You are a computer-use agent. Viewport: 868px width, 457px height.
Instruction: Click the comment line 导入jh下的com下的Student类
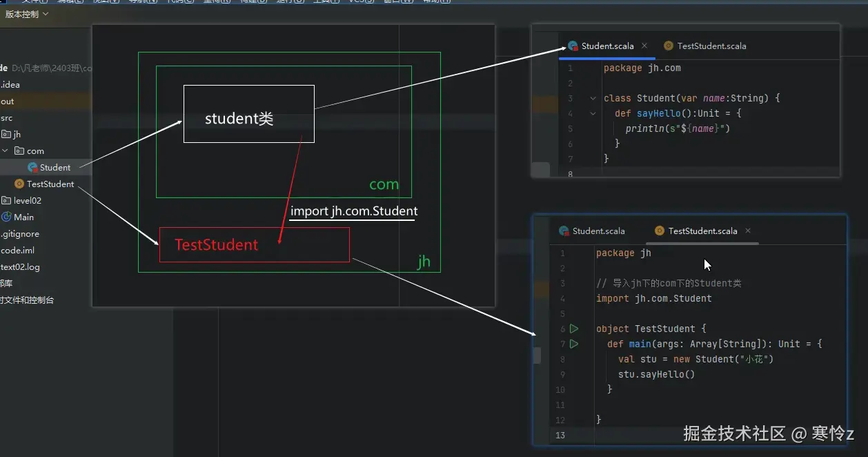click(x=669, y=283)
